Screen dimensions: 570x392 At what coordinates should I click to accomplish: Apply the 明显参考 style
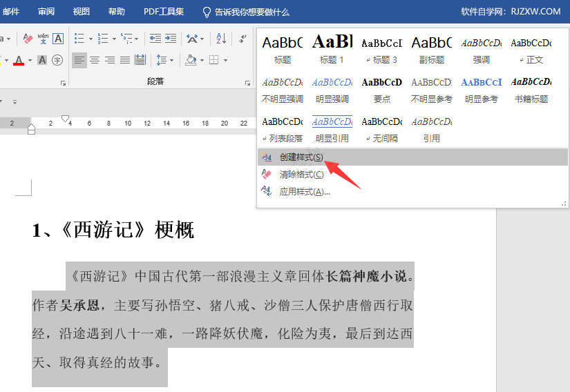482,90
